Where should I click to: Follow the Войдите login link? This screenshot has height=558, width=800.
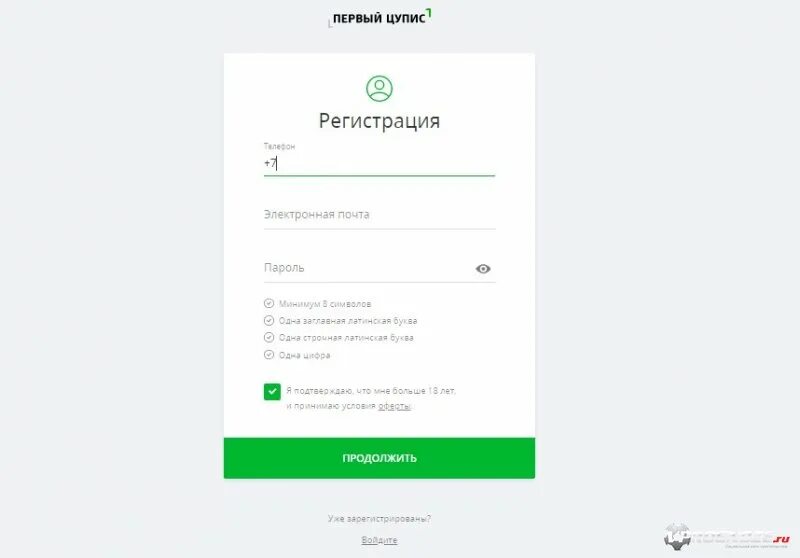(x=379, y=540)
